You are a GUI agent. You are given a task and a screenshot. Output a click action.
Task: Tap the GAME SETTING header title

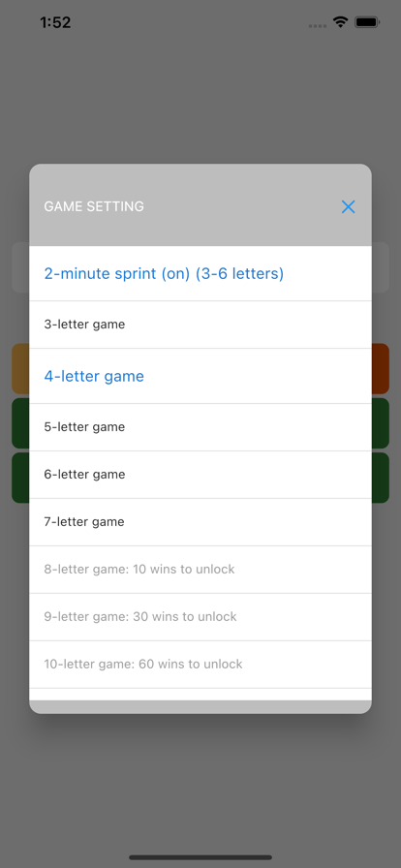pyautogui.click(x=94, y=206)
